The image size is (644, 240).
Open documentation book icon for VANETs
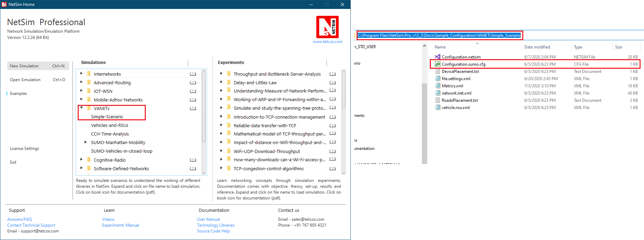click(x=193, y=108)
